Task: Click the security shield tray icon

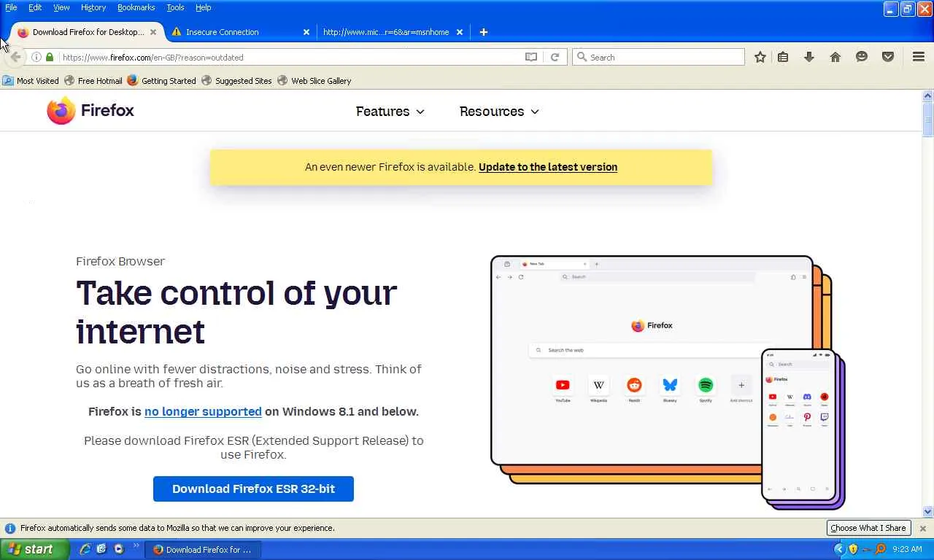Action: tap(853, 549)
